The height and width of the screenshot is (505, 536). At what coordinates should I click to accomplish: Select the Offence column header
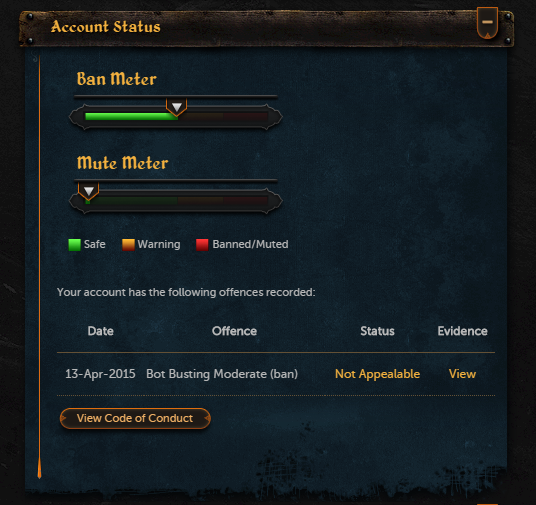pos(234,331)
